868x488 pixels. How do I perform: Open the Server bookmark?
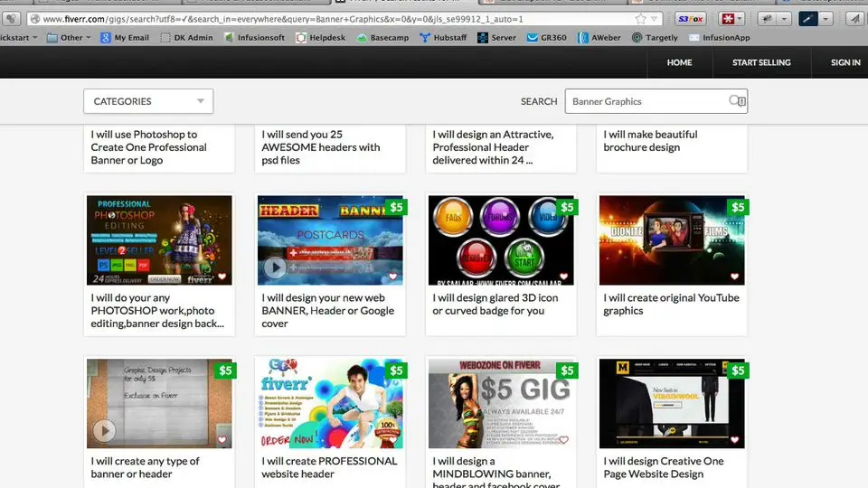(x=496, y=38)
